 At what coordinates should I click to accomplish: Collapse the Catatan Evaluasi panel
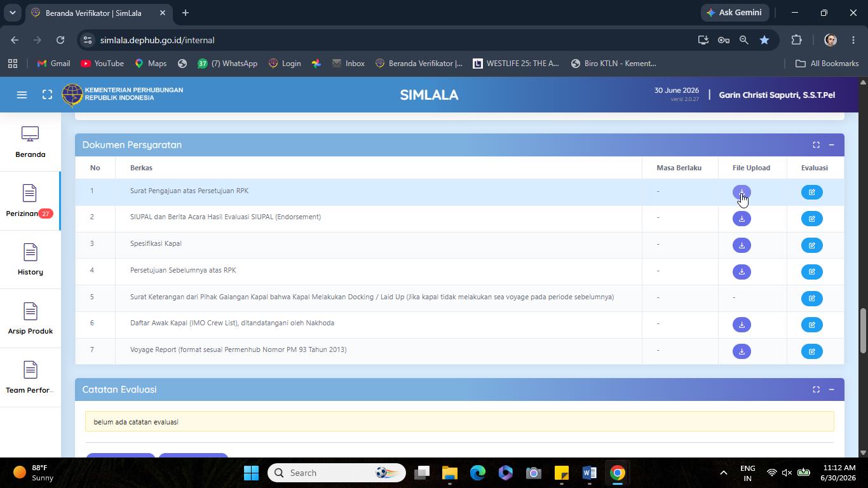pyautogui.click(x=831, y=390)
